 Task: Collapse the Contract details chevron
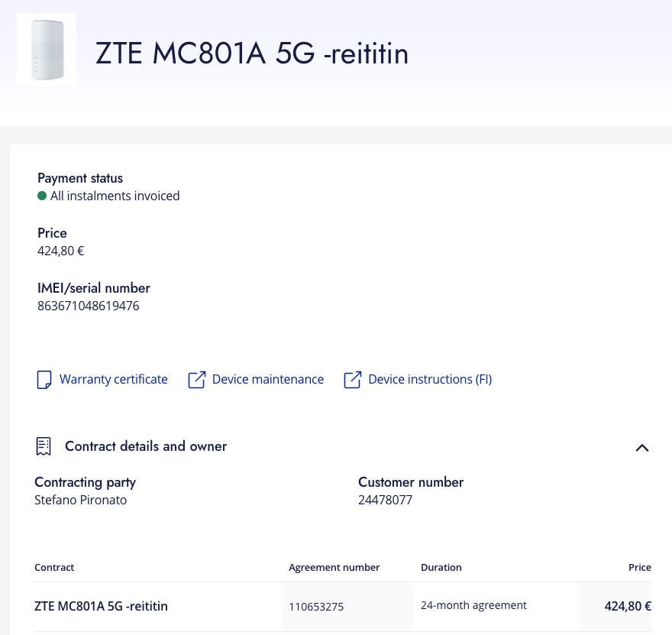pyautogui.click(x=641, y=448)
